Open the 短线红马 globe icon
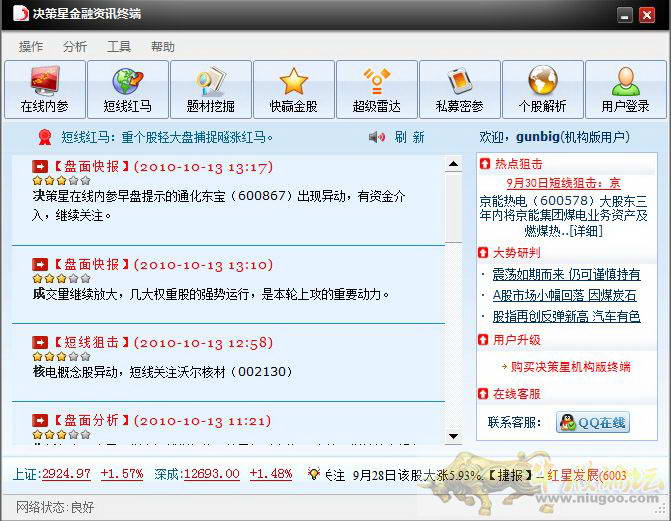This screenshot has width=671, height=521. [x=128, y=89]
